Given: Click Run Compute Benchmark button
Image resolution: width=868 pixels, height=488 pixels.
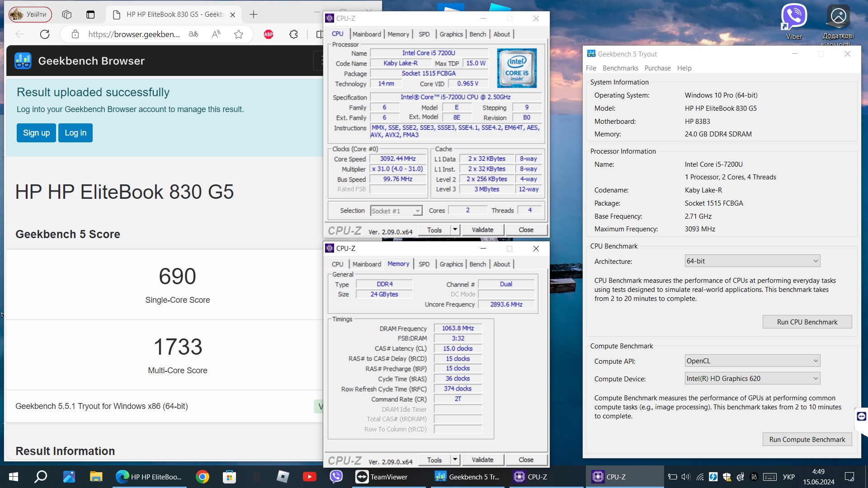Looking at the screenshot, I should 807,440.
